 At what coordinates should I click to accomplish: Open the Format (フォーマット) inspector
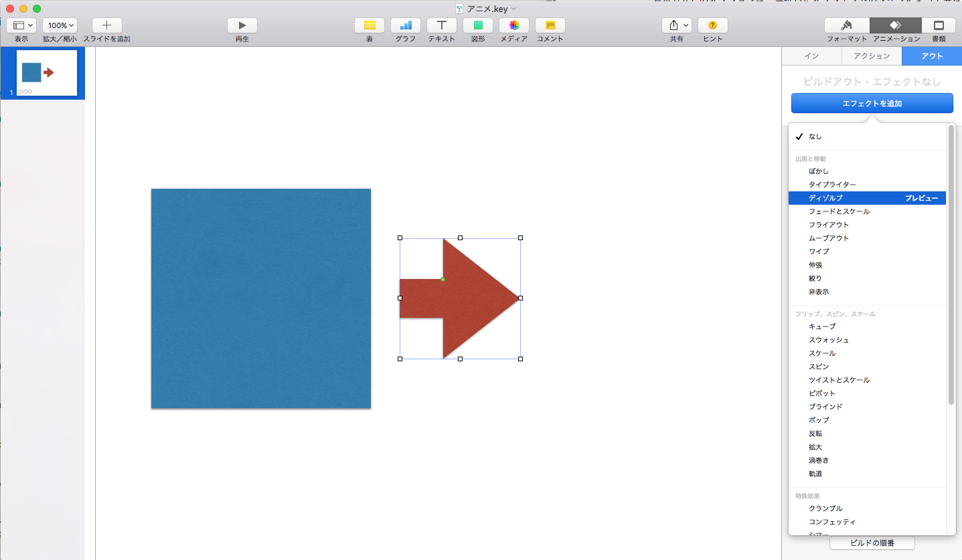tap(847, 25)
